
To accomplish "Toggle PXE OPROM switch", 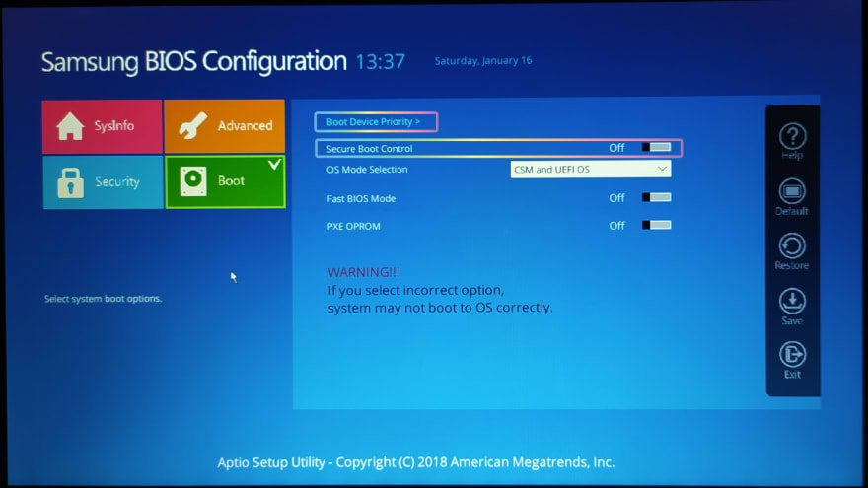I will tap(657, 225).
